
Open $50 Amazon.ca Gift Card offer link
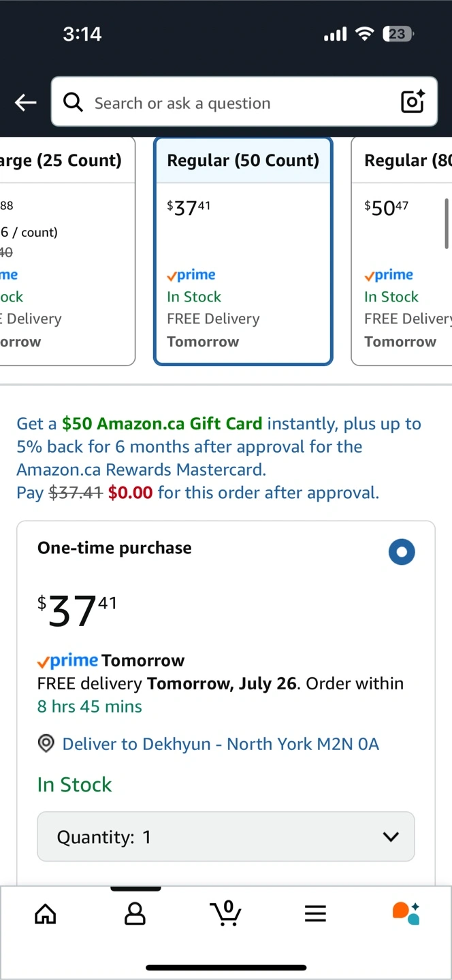pyautogui.click(x=162, y=423)
